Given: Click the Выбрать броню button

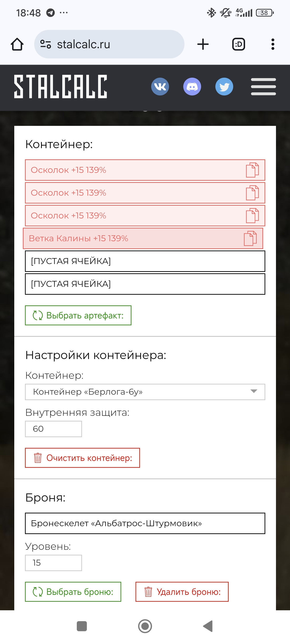Looking at the screenshot, I should pos(73,592).
